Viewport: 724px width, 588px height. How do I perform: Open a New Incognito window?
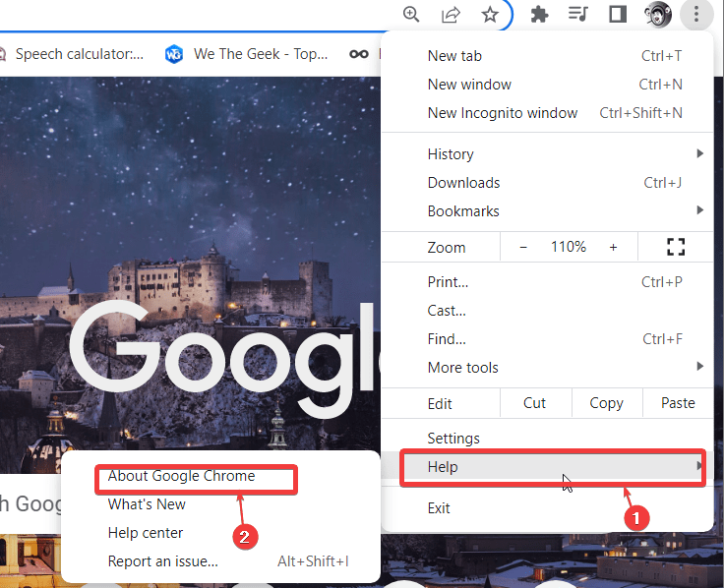[547, 113]
